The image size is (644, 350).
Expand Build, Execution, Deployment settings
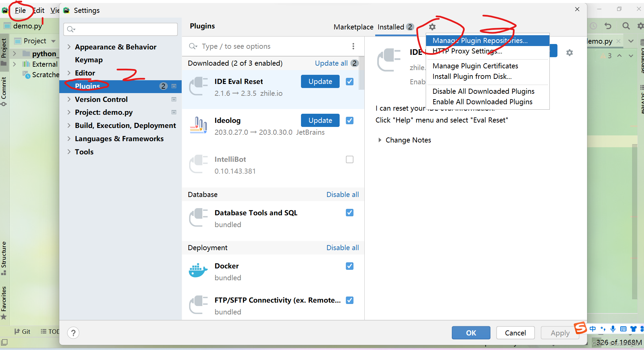pyautogui.click(x=69, y=125)
